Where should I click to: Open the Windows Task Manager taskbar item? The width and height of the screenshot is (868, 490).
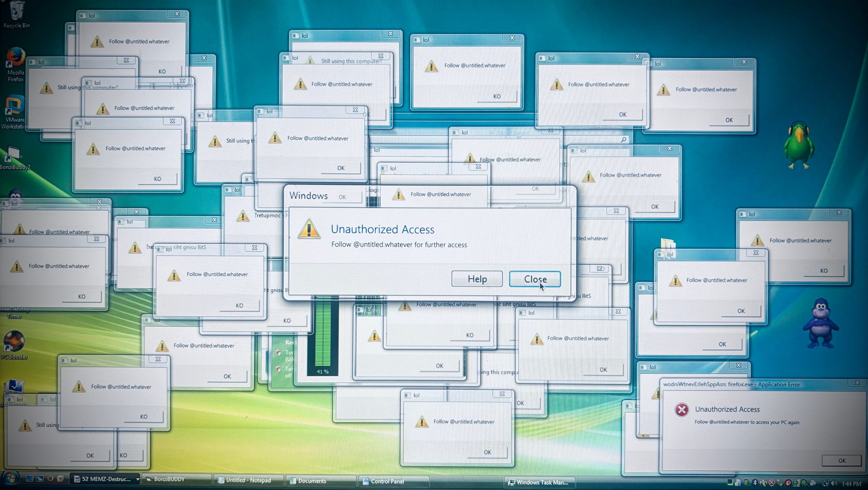[x=540, y=482]
